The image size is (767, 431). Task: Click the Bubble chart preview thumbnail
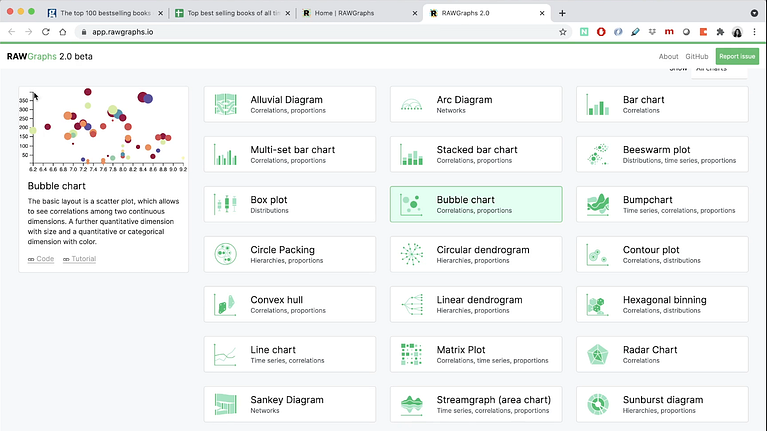click(x=103, y=128)
